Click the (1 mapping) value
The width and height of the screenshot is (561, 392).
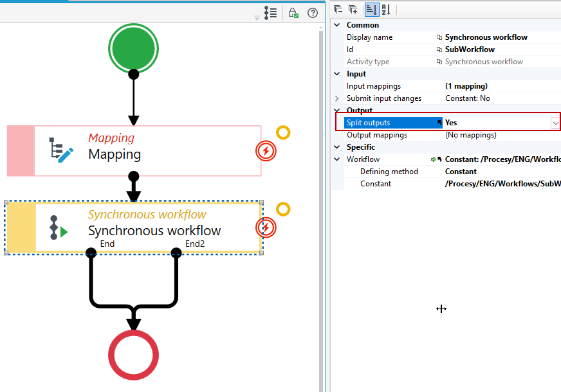(466, 86)
